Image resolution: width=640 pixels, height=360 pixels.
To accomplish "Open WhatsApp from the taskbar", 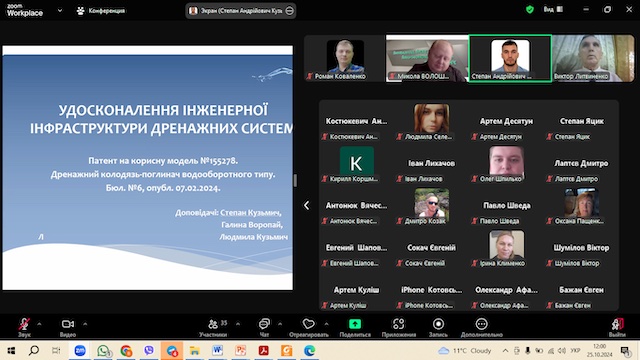I will coord(103,351).
